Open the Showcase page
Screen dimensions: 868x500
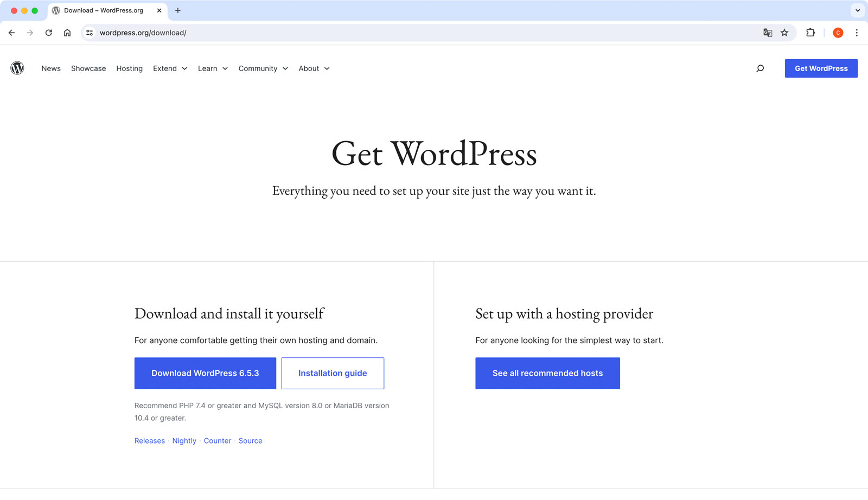point(88,68)
